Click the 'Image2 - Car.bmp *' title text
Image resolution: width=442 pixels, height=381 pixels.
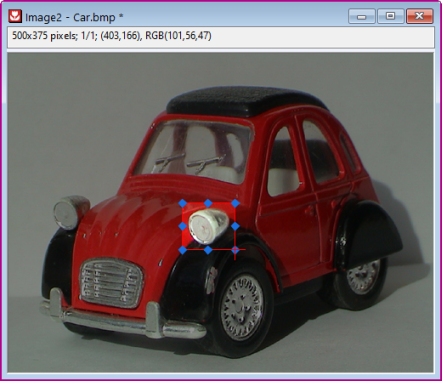click(74, 17)
